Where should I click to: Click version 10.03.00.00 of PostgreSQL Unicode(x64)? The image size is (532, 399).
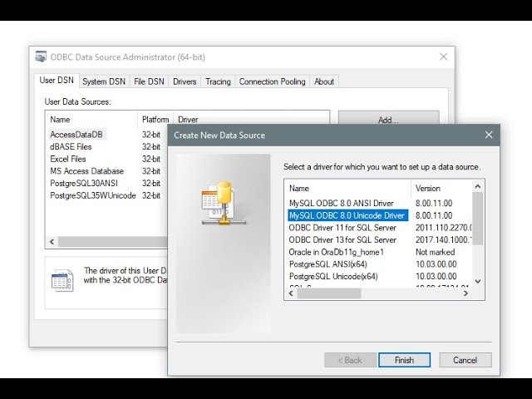click(436, 277)
